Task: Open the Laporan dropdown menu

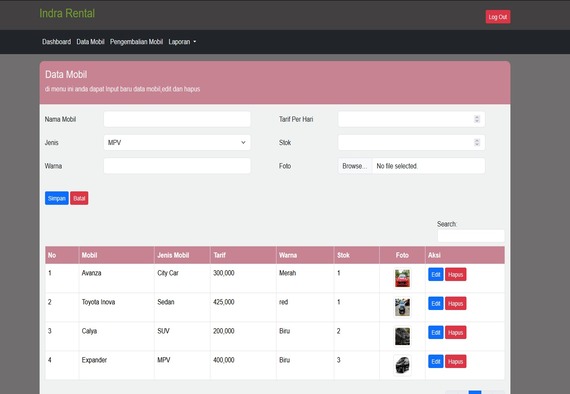Action: [182, 42]
